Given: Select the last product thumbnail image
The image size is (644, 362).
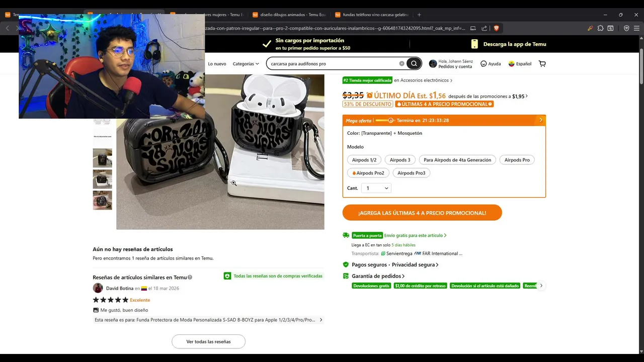Looking at the screenshot, I should coord(103,200).
